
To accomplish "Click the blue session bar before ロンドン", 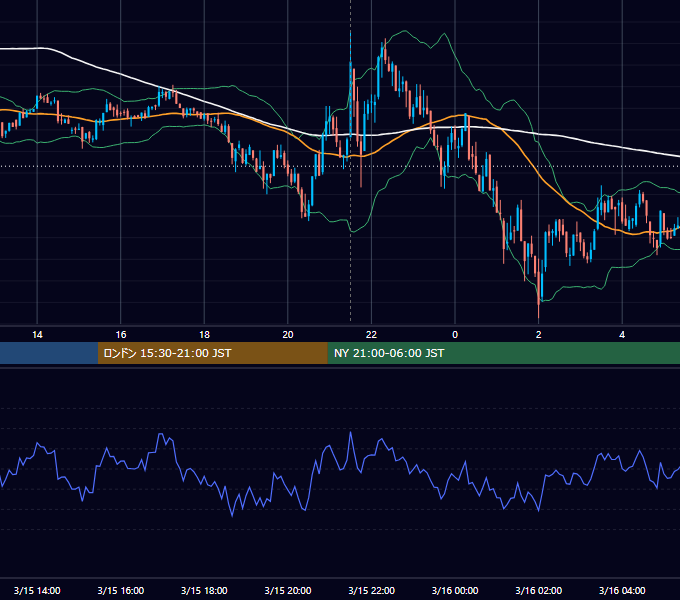I will 49,353.
